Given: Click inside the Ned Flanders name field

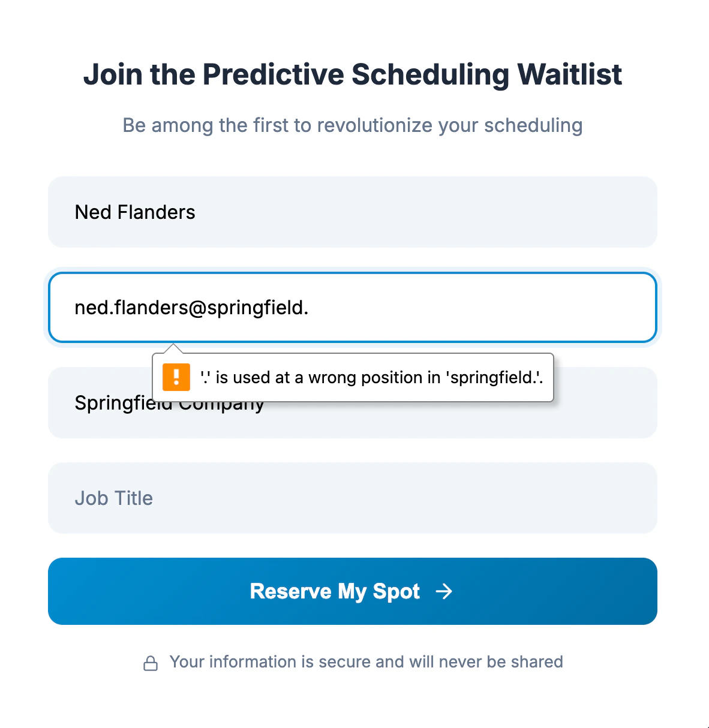Looking at the screenshot, I should click(x=353, y=212).
